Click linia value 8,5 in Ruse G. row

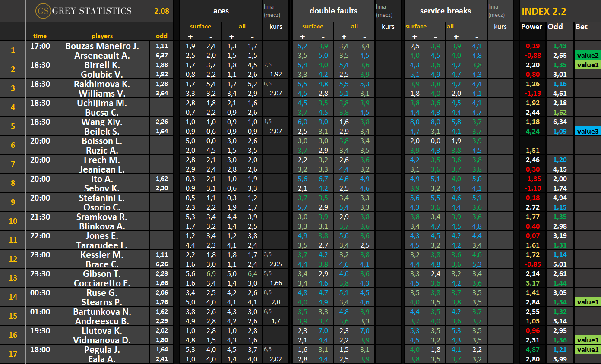coord(267,292)
